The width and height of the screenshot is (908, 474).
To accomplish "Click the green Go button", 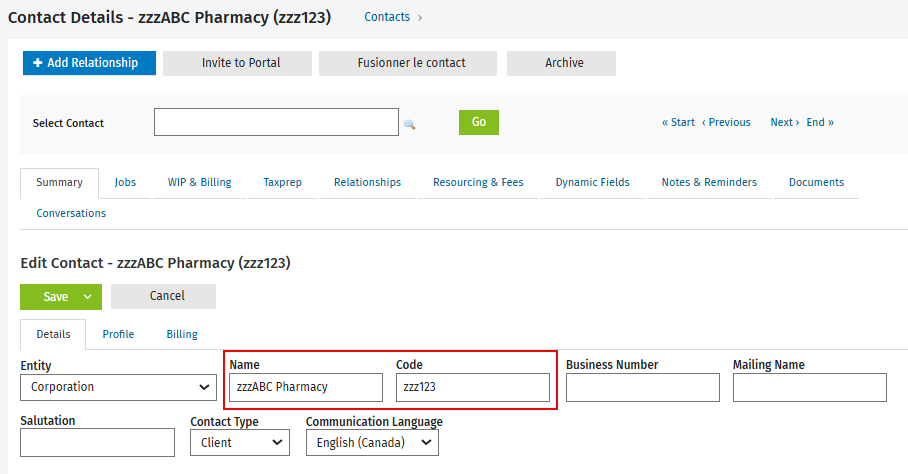I will 479,122.
